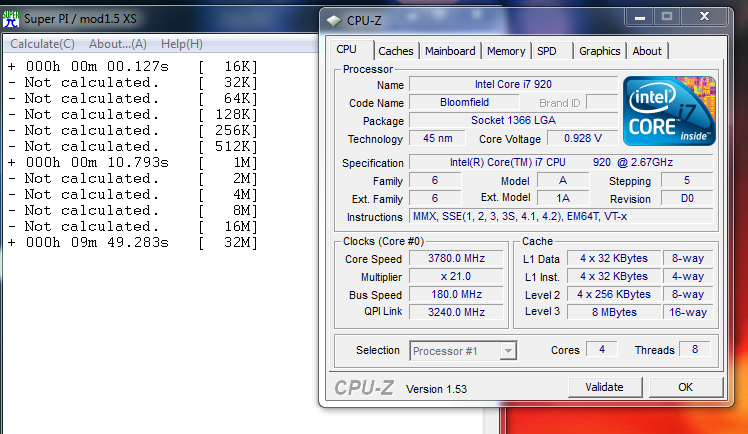Open the About...(A) menu in Super PI
Screen dimensions: 748x434
118,44
